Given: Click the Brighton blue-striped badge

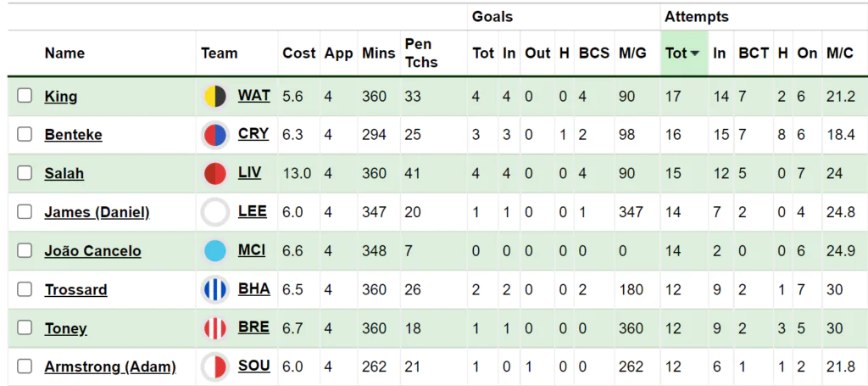Looking at the screenshot, I should [214, 289].
